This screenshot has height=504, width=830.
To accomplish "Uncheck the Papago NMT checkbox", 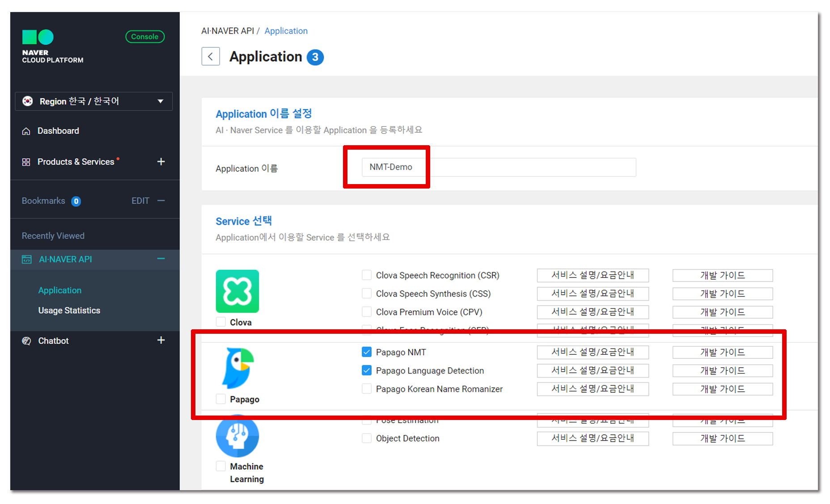I will 367,352.
